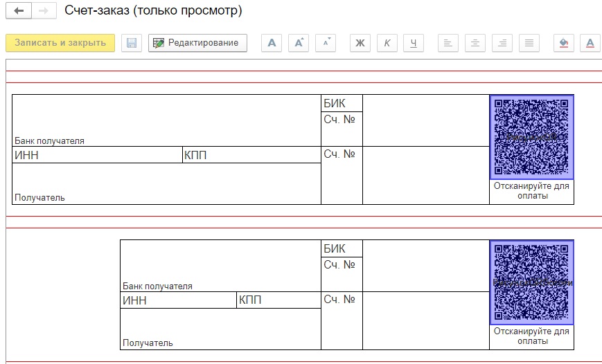This screenshot has width=602, height=364.
Task: Justify text alignment
Action: pos(529,43)
